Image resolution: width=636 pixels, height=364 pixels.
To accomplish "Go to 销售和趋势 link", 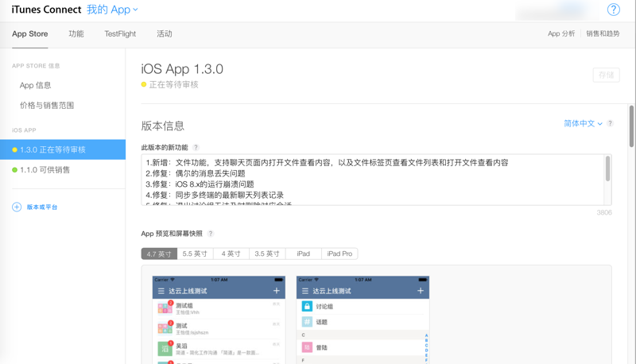I will 603,33.
